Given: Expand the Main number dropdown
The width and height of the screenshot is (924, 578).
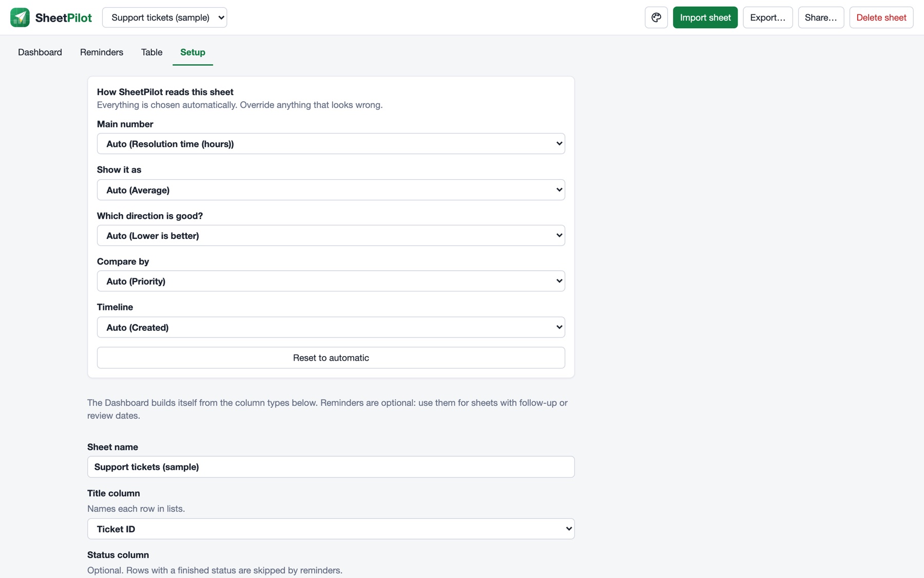Looking at the screenshot, I should (x=331, y=144).
